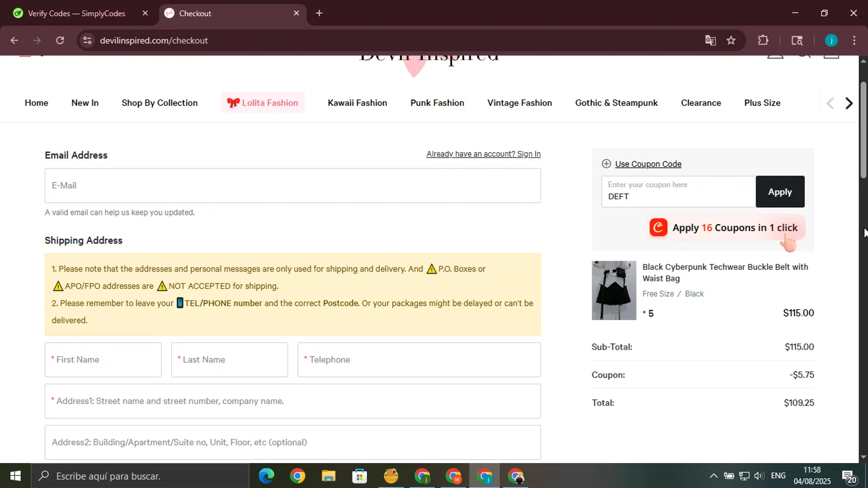The image size is (868, 488).
Task: Open the Lolita Fashion category
Action: point(263,103)
